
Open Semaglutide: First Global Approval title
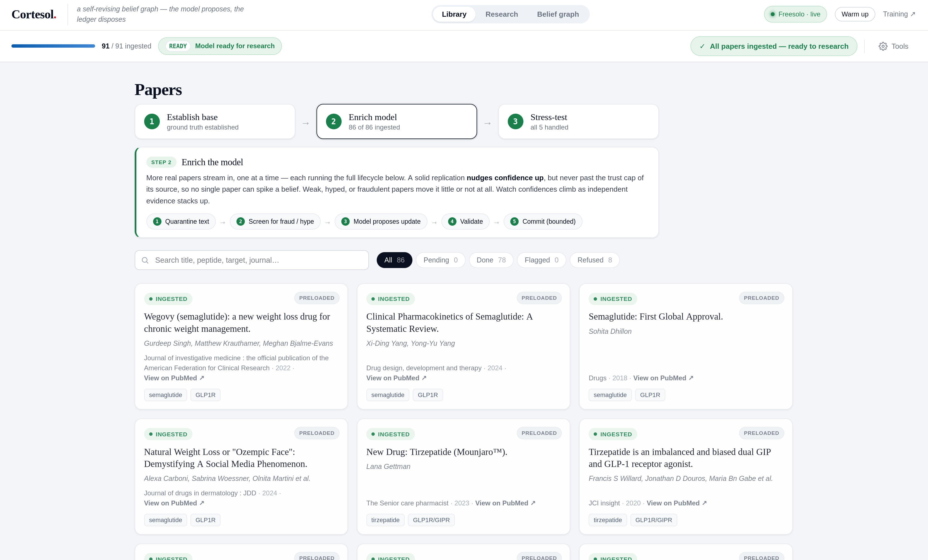pyautogui.click(x=656, y=316)
